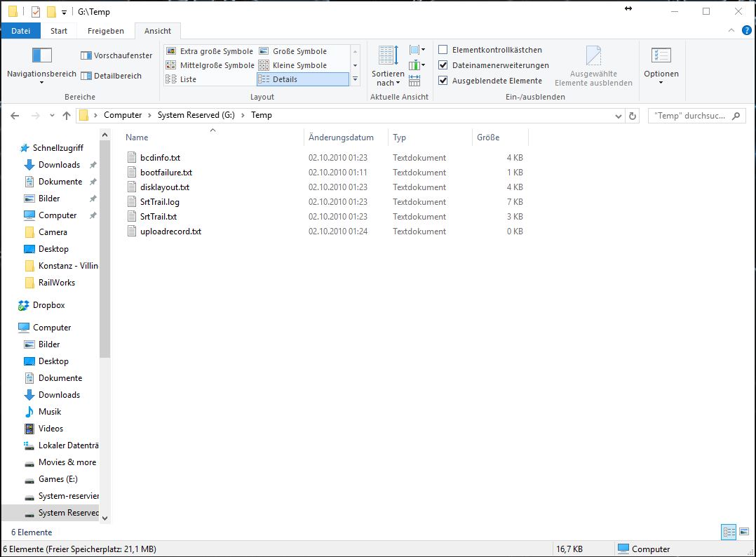Viewport: 756px width, 557px height.
Task: Open the address bar history dropdown
Action: (618, 116)
